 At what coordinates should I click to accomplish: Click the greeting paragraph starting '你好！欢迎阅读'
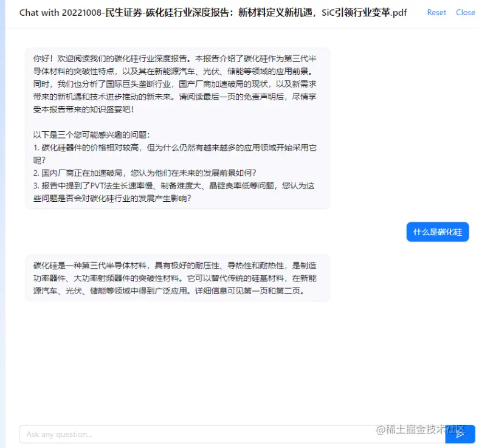pyautogui.click(x=174, y=84)
